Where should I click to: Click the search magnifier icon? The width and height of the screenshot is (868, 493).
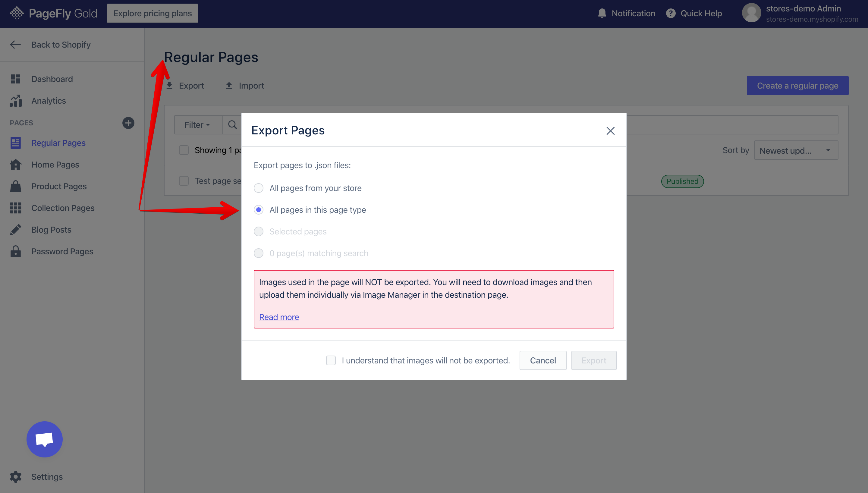(233, 124)
